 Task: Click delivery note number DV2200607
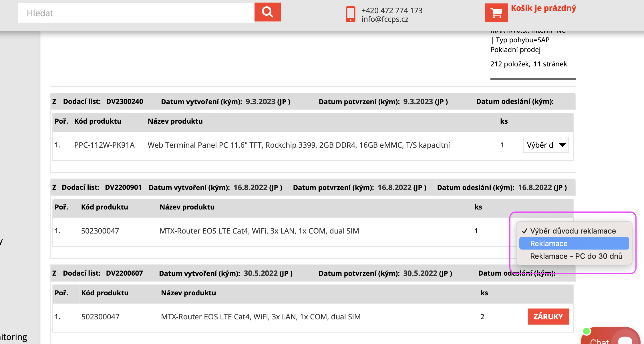124,273
